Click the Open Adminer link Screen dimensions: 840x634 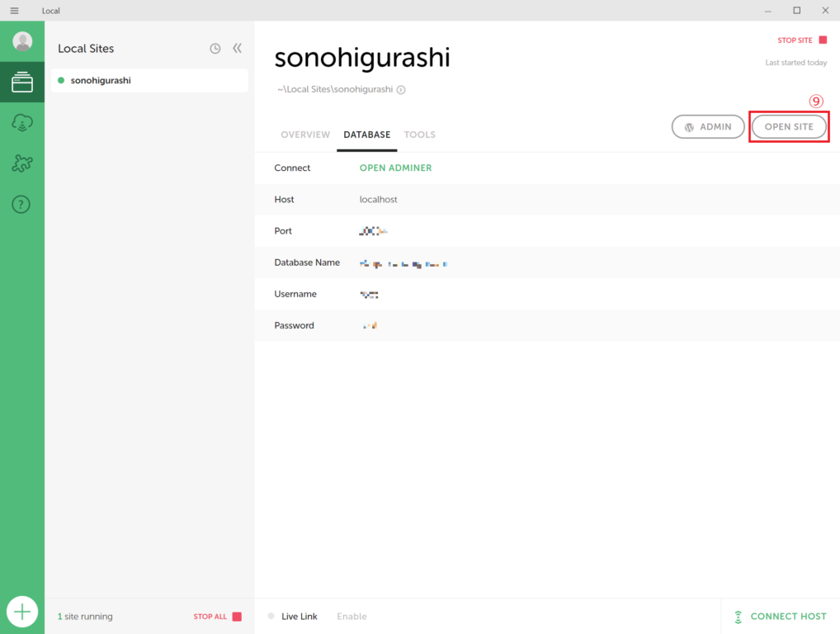pos(395,168)
